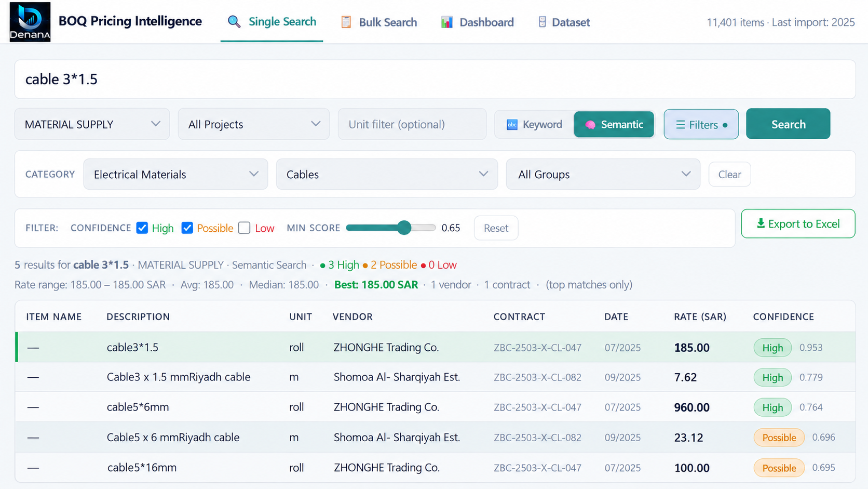Switch to Keyword search mode
The height and width of the screenshot is (489, 868).
click(x=535, y=125)
